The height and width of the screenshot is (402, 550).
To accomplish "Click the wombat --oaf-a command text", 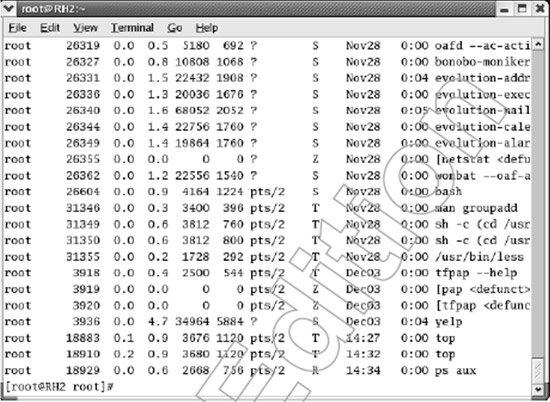I will pos(482,175).
